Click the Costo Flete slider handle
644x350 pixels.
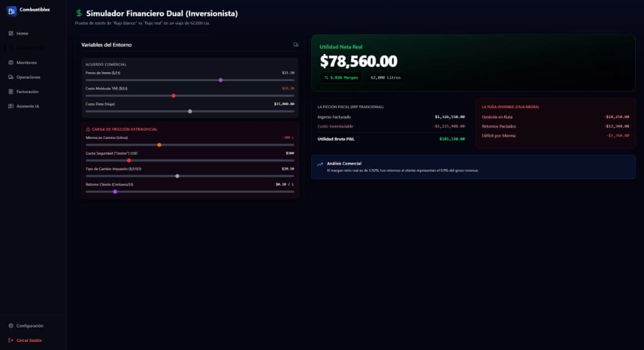190,111
